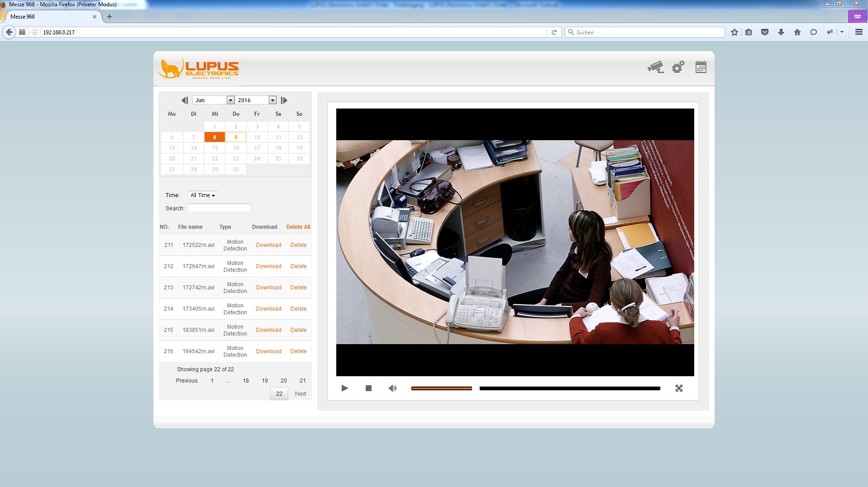Image resolution: width=868 pixels, height=487 pixels.
Task: Select June 9 in the calendar
Action: coord(236,137)
